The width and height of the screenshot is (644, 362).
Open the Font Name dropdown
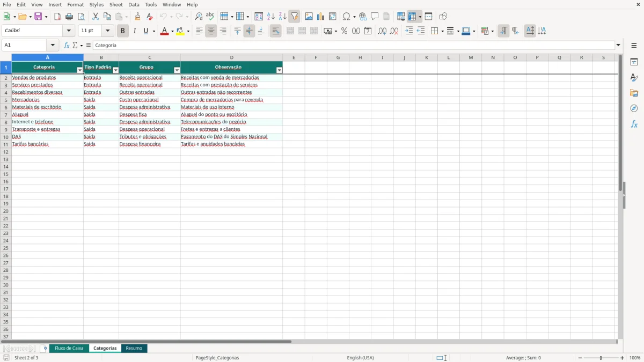pos(69,31)
